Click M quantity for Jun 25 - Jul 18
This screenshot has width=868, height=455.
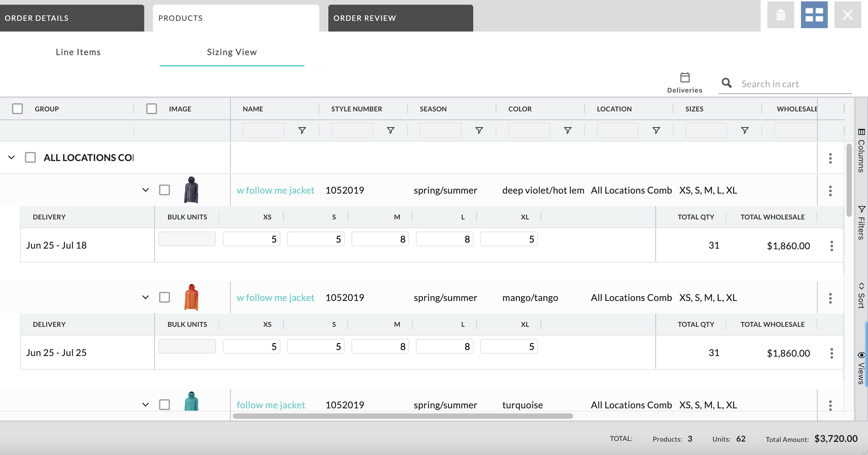pyautogui.click(x=380, y=239)
